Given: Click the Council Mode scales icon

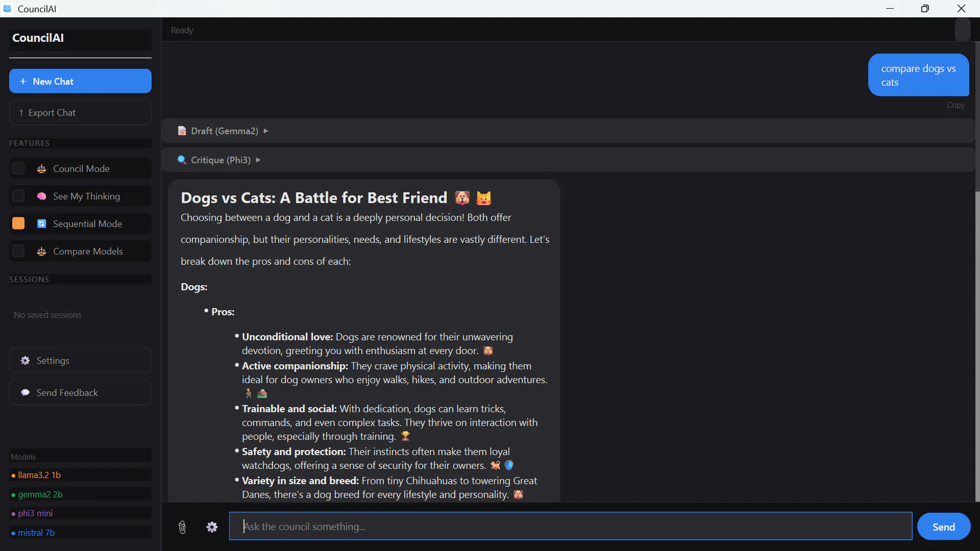Looking at the screenshot, I should pyautogui.click(x=42, y=169).
